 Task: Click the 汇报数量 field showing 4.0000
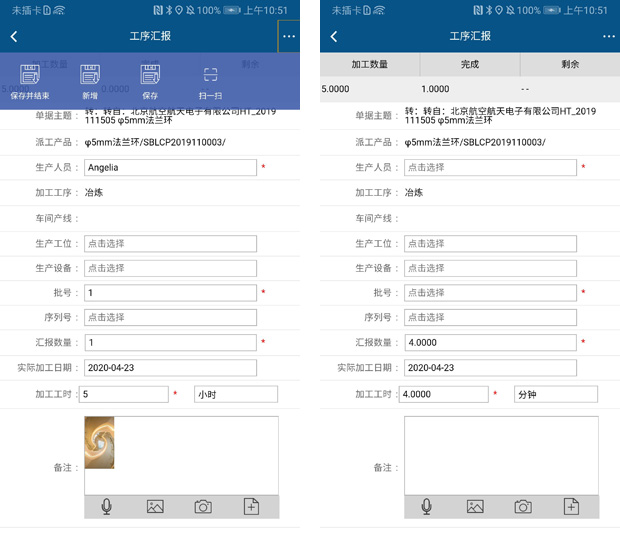point(490,343)
